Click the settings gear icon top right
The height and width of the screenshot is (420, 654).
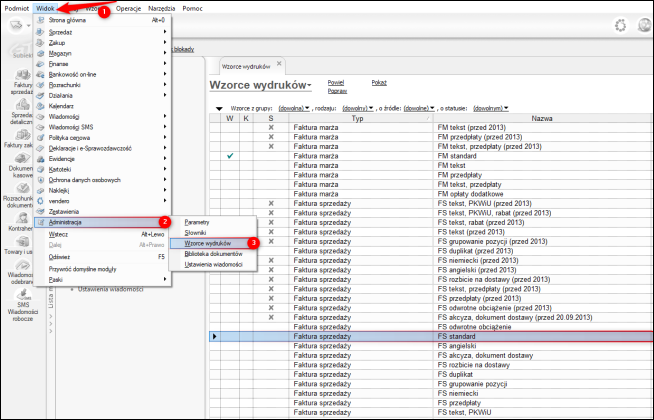point(620,26)
